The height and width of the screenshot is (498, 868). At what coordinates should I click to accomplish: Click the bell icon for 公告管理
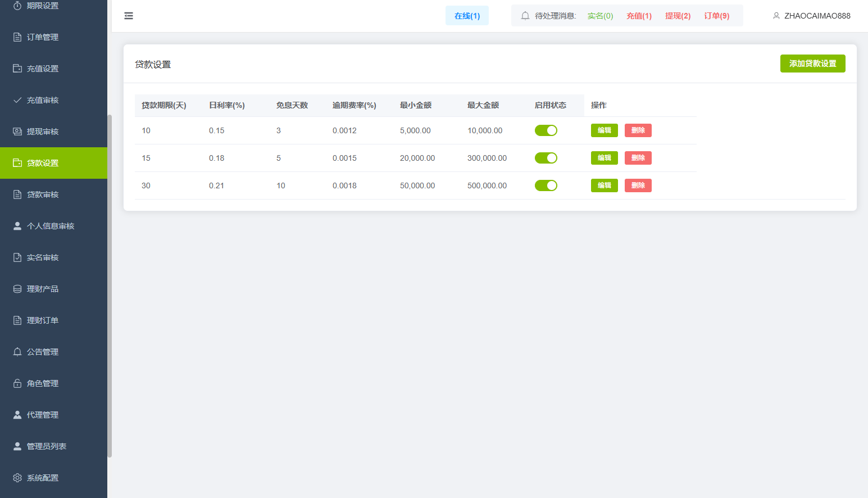click(17, 352)
